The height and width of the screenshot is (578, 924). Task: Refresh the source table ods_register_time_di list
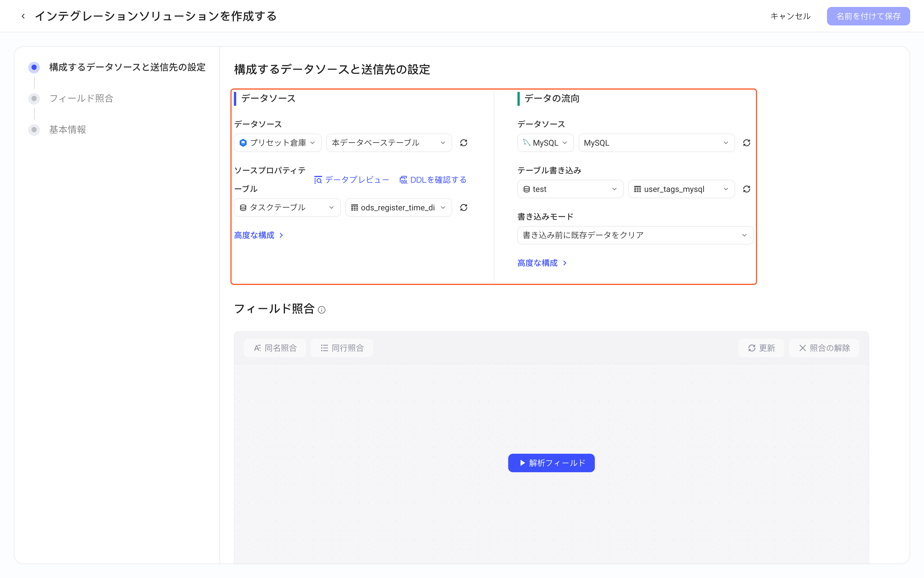tap(463, 207)
